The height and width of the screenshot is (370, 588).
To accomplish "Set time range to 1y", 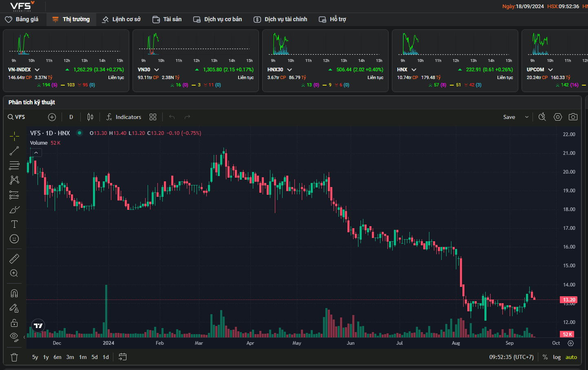I will [x=46, y=357].
